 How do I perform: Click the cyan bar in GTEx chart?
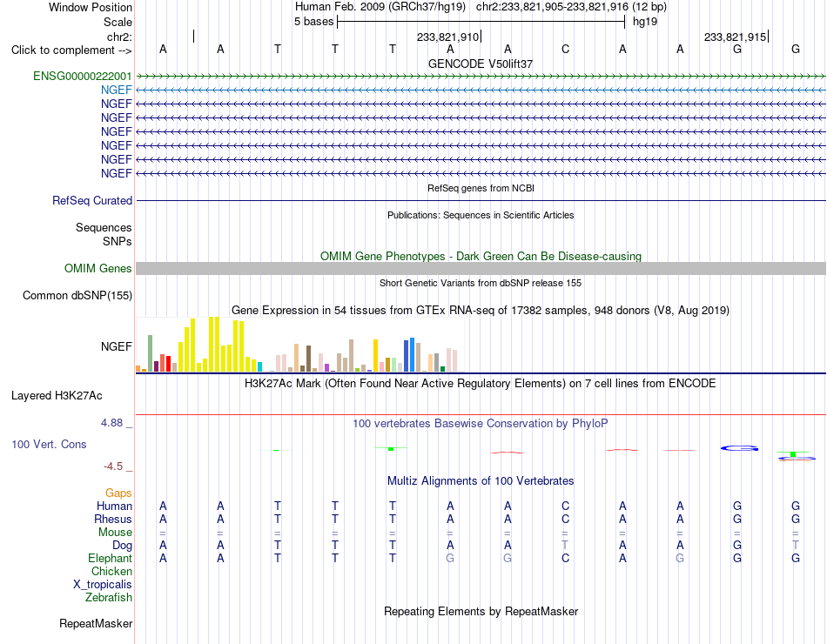pyautogui.click(x=260, y=366)
